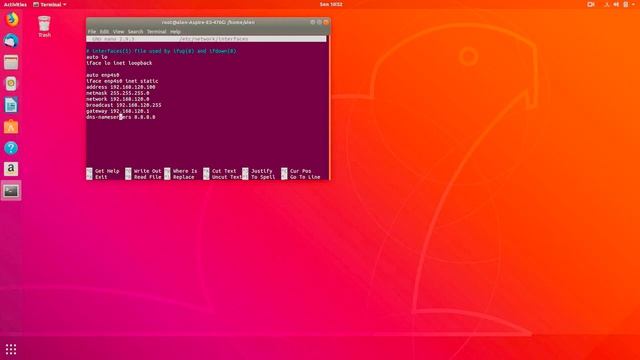The width and height of the screenshot is (640, 360).
Task: Open Rhythmbox music player in dock
Action: coord(11,84)
